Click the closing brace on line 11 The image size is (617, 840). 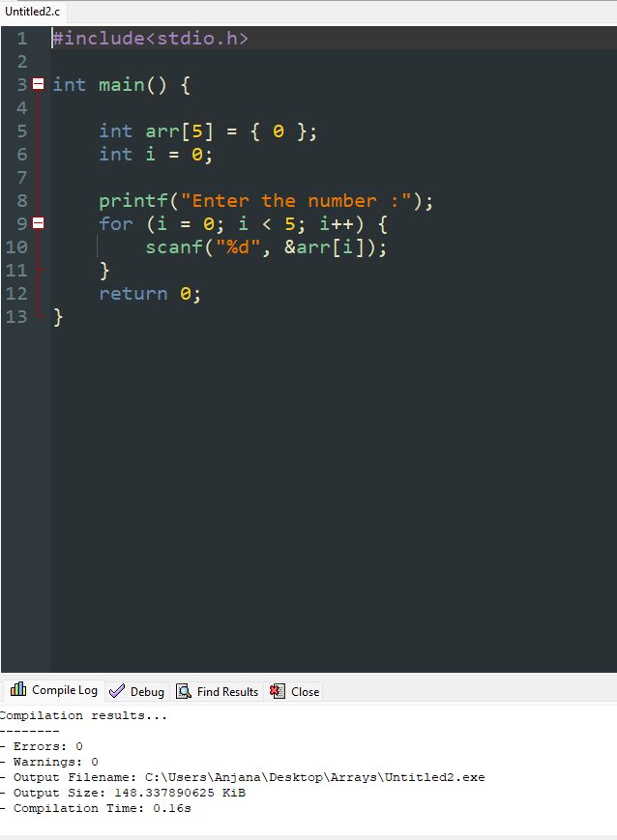coord(104,271)
